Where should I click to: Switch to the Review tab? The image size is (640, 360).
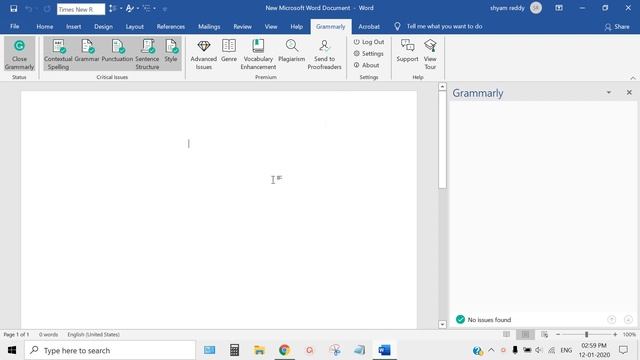tap(242, 26)
